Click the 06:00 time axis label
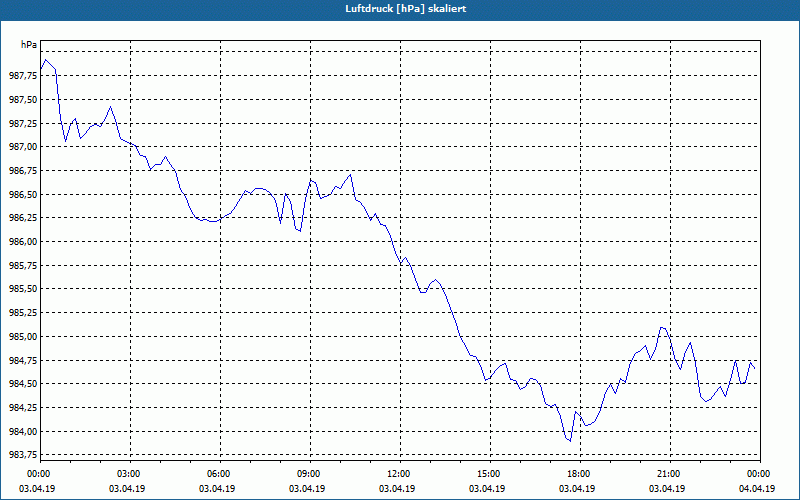This screenshot has width=800, height=500. tap(220, 474)
